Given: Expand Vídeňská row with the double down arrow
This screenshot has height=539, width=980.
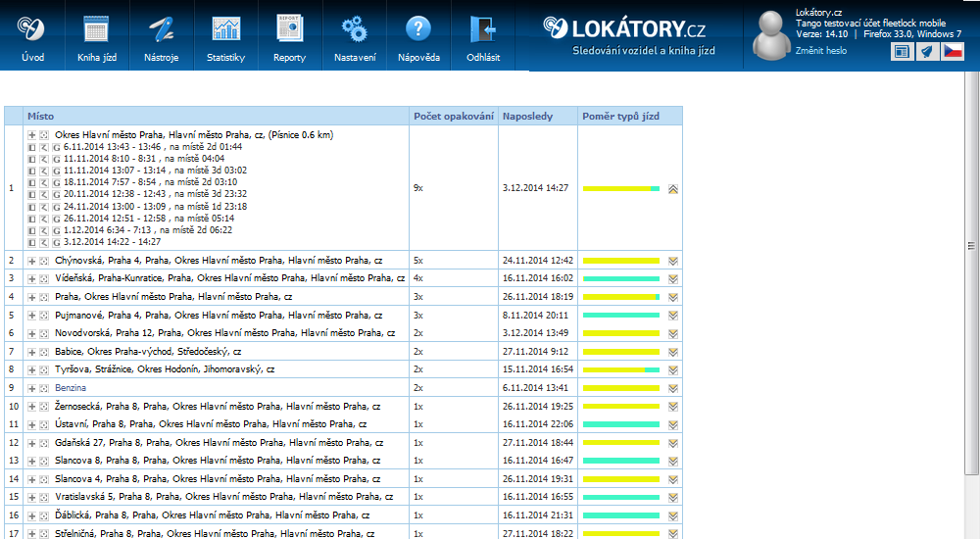Looking at the screenshot, I should point(672,279).
